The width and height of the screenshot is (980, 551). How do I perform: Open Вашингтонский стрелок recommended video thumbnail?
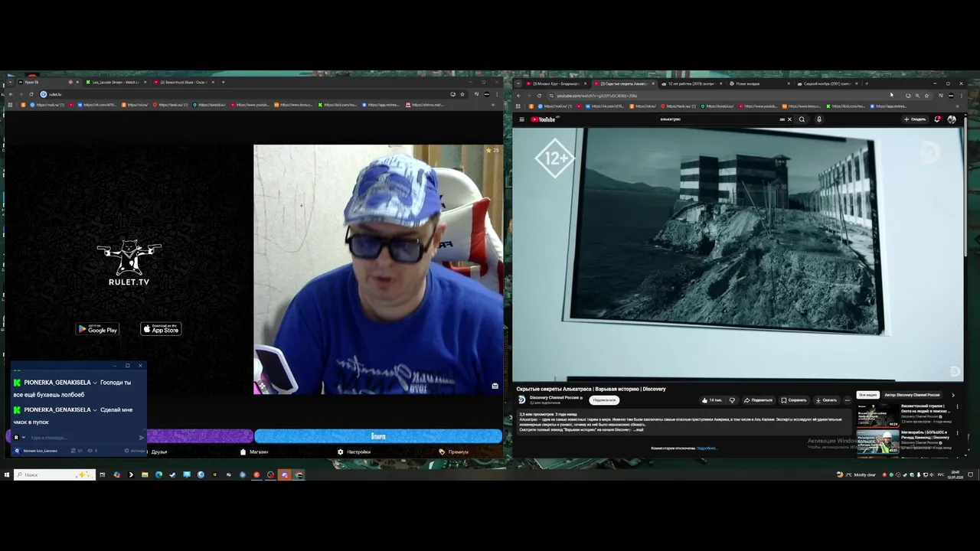[x=877, y=415]
